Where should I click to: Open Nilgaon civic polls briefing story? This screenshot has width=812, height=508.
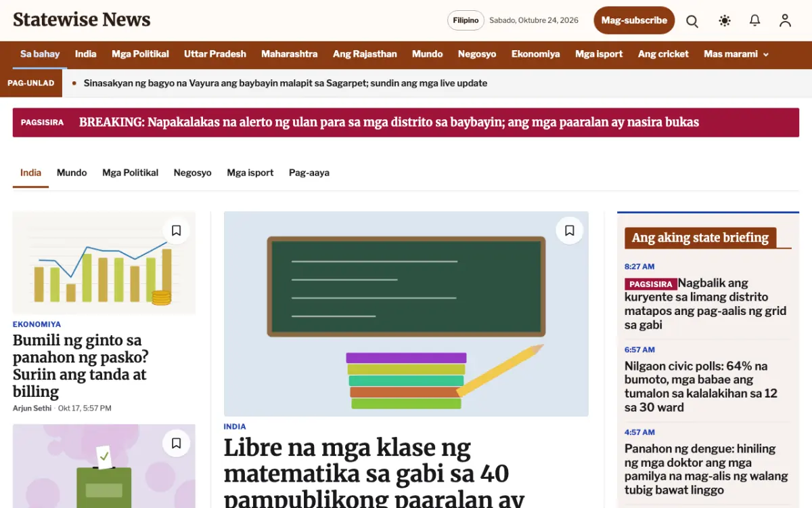point(701,387)
